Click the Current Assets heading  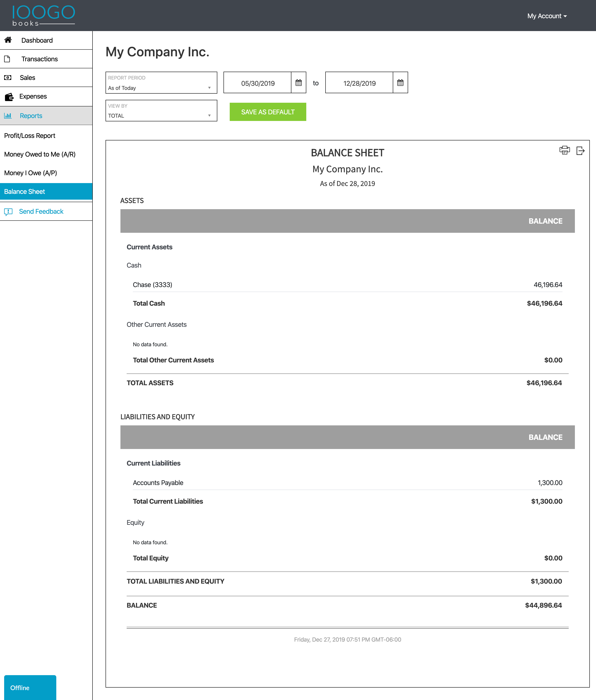pos(149,247)
